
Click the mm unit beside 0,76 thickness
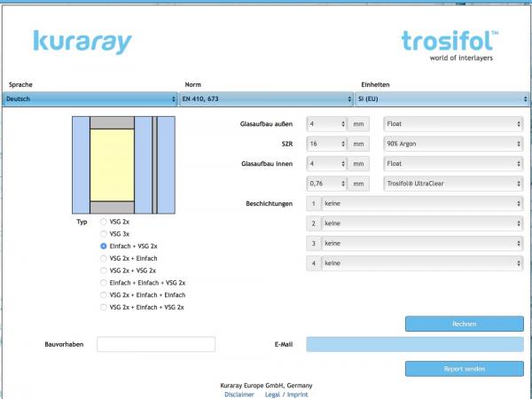tap(358, 184)
